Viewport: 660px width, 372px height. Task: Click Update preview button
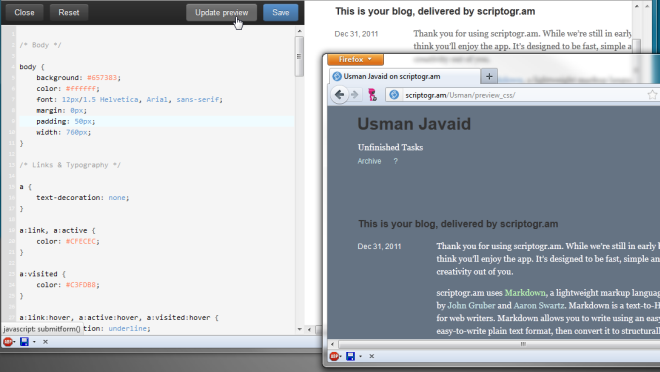point(221,13)
